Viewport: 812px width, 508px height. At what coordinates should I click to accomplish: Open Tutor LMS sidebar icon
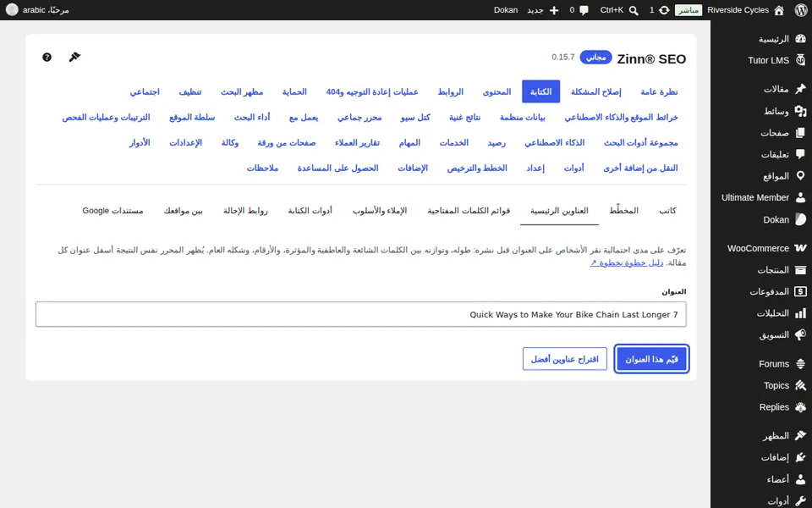(x=801, y=59)
